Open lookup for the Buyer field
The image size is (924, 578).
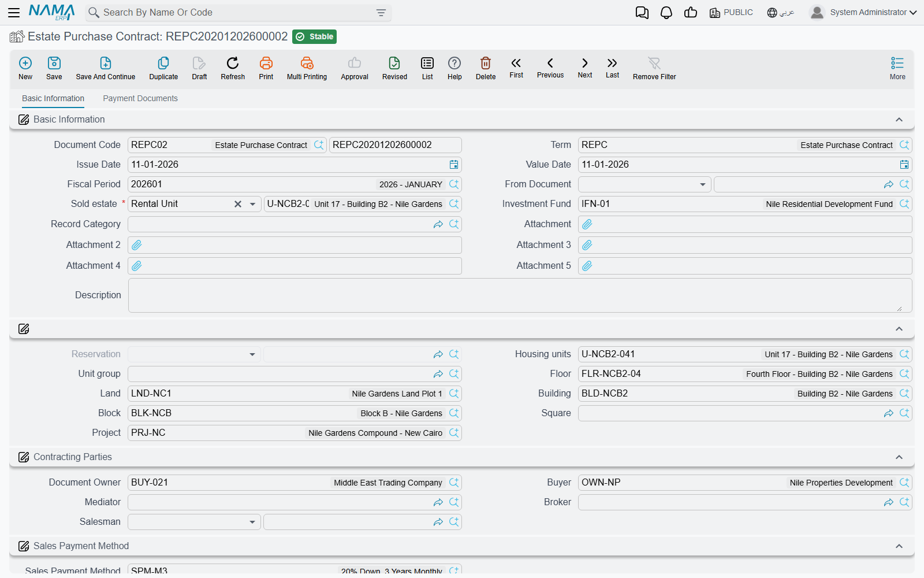[904, 483]
